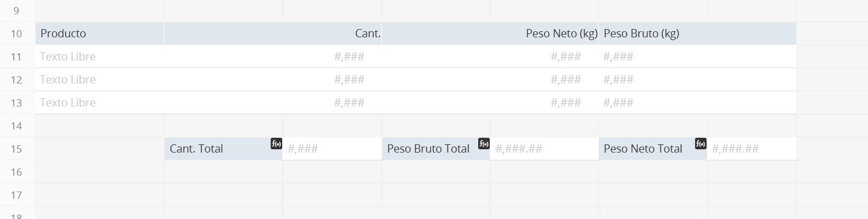Screen dimensions: 868x219
Task: Click the formula icon on Cant. Total
Action: pyautogui.click(x=276, y=144)
